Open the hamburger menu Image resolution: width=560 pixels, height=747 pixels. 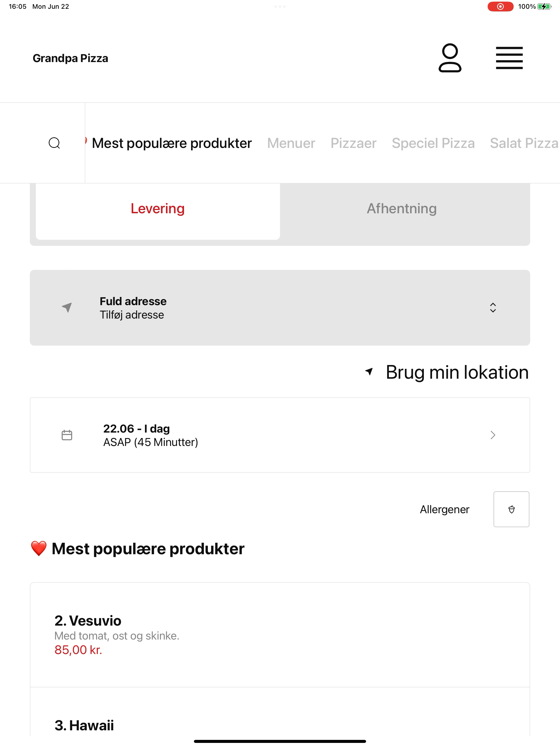tap(509, 58)
